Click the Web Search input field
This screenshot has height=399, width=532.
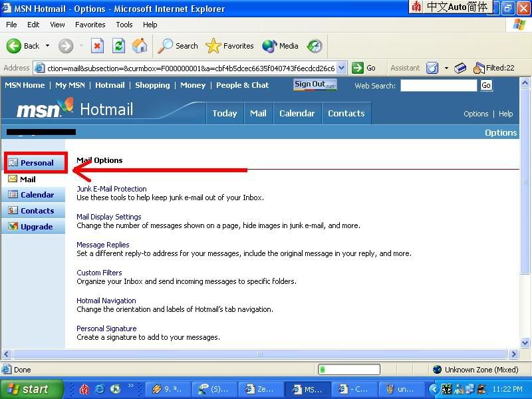point(439,86)
